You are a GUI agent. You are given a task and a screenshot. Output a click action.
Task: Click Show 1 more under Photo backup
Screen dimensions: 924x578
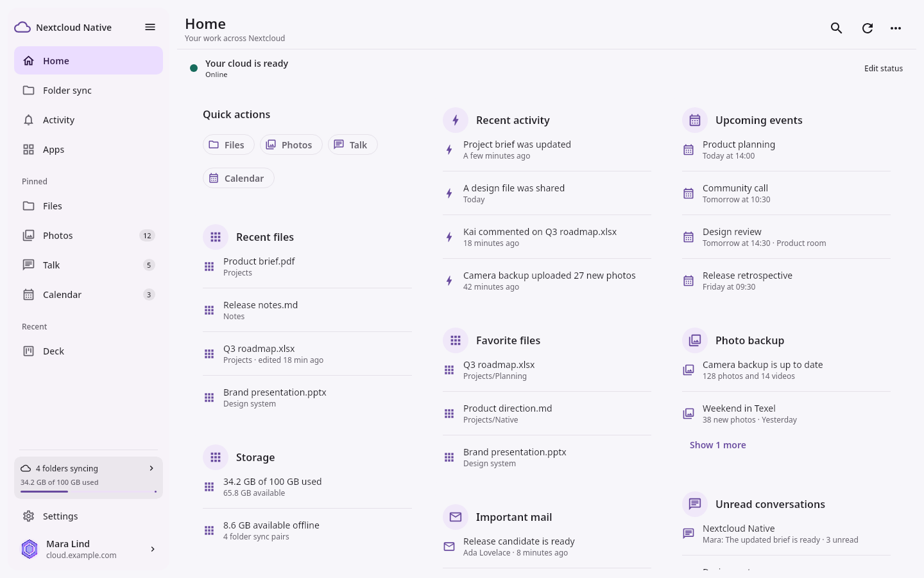click(717, 445)
